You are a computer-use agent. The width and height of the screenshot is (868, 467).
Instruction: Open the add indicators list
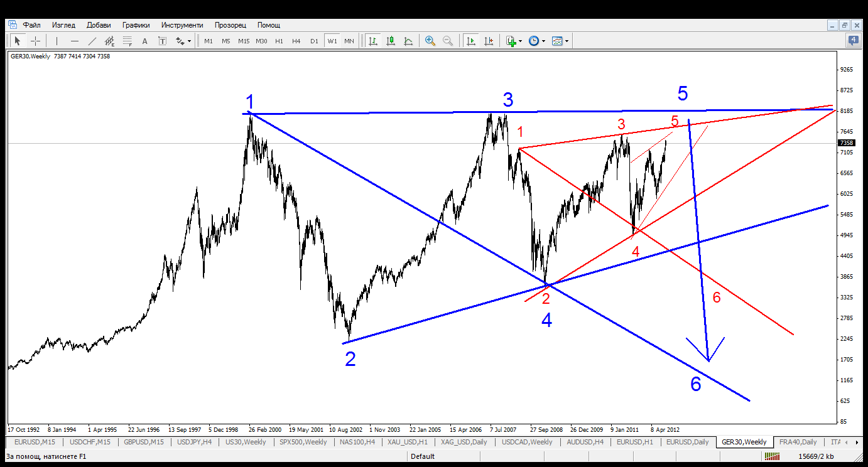click(x=511, y=41)
